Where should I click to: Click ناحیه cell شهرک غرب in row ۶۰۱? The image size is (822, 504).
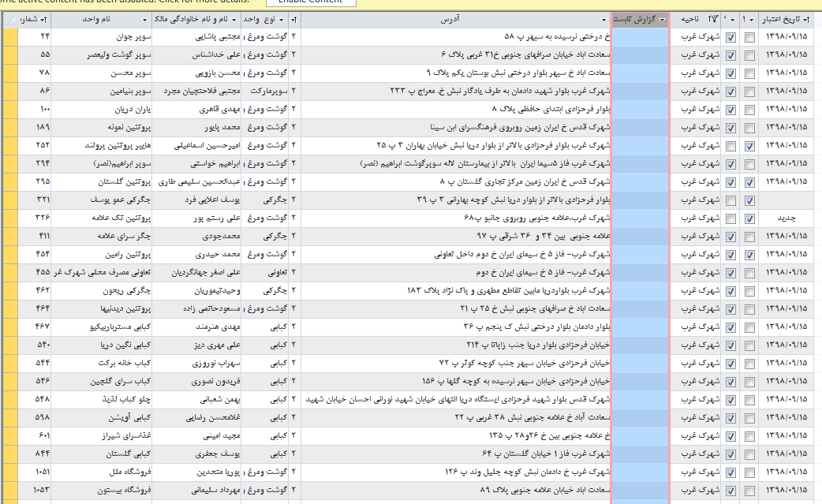(x=697, y=436)
